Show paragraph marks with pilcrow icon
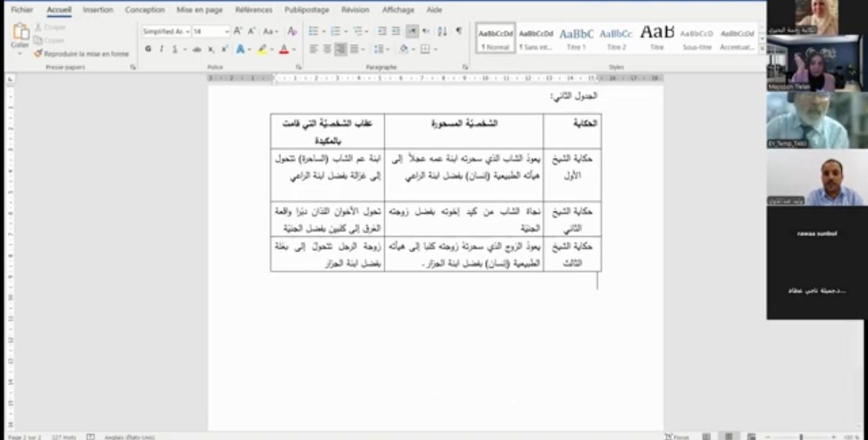This screenshot has height=440, width=868. (x=458, y=31)
